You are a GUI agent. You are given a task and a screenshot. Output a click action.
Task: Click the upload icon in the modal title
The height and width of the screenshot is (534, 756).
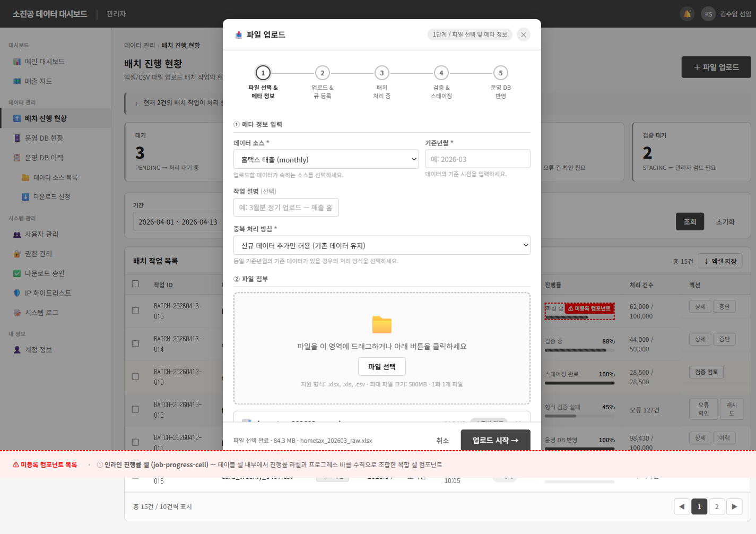pyautogui.click(x=239, y=35)
